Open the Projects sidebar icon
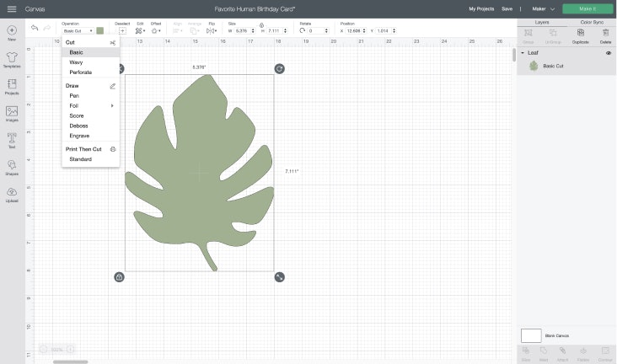617x364 pixels. (12, 83)
